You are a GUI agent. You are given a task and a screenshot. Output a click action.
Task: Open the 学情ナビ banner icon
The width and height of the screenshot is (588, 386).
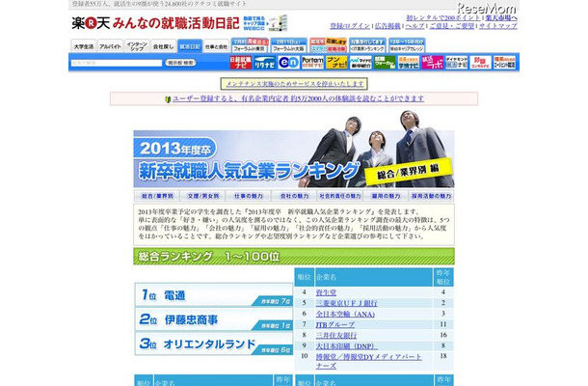409,63
